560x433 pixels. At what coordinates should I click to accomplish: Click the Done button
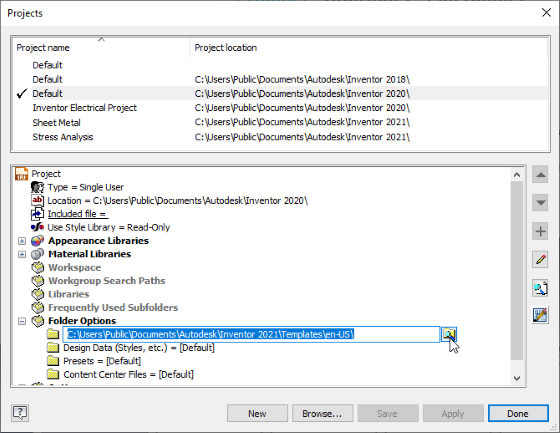pyautogui.click(x=518, y=413)
